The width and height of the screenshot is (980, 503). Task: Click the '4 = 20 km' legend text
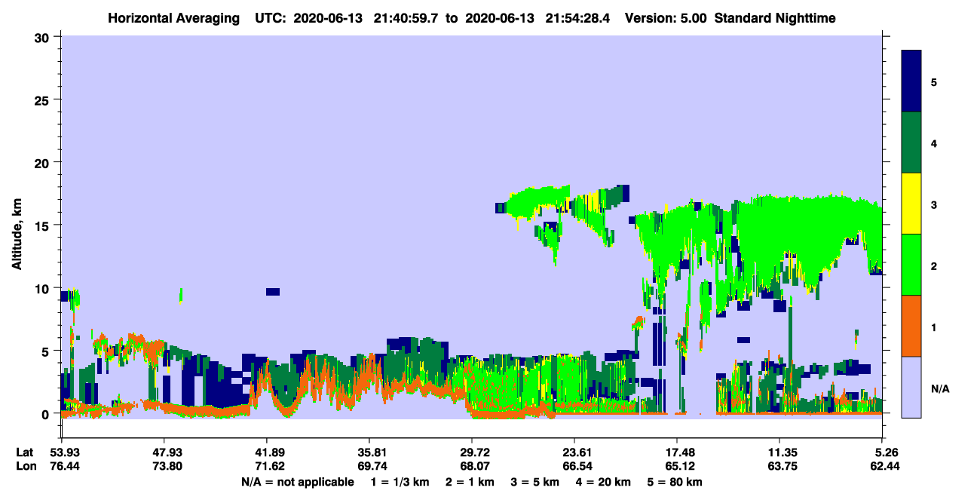tap(603, 482)
